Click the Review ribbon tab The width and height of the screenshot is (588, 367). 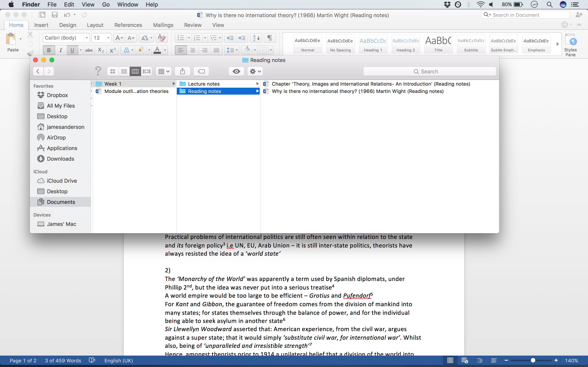(192, 24)
